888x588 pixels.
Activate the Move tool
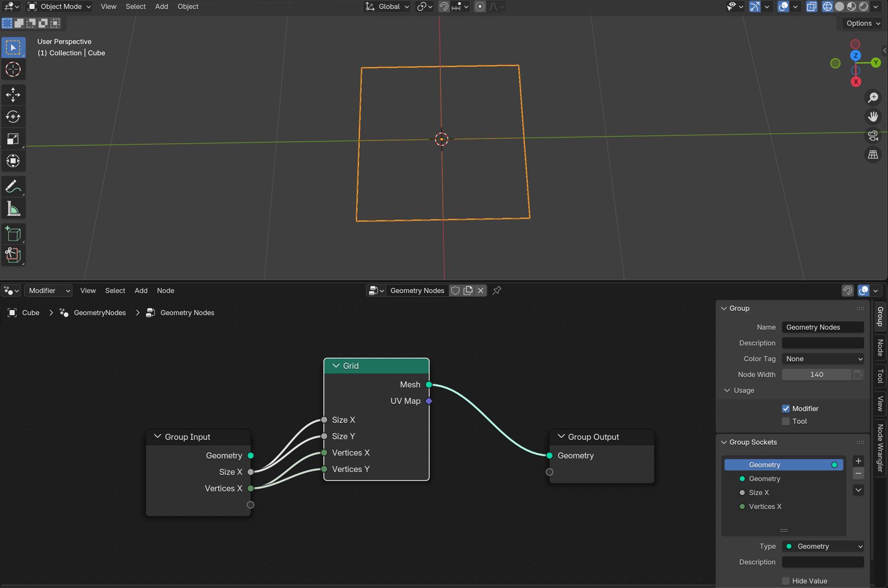13,94
